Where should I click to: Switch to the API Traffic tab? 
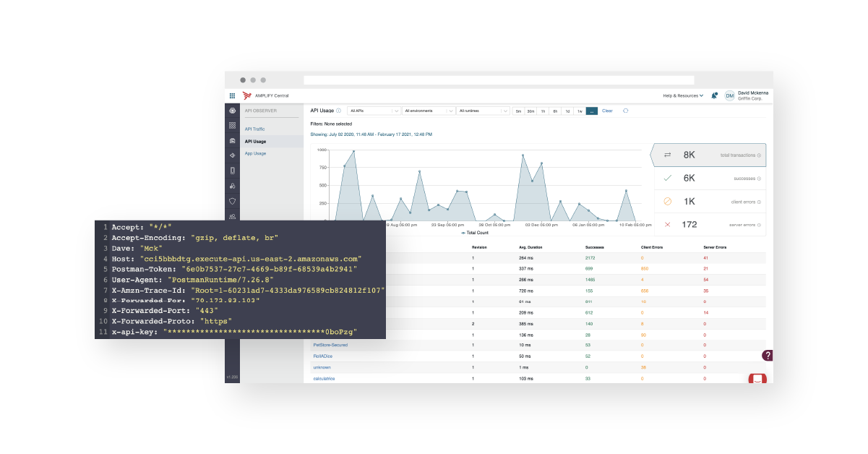coord(256,129)
